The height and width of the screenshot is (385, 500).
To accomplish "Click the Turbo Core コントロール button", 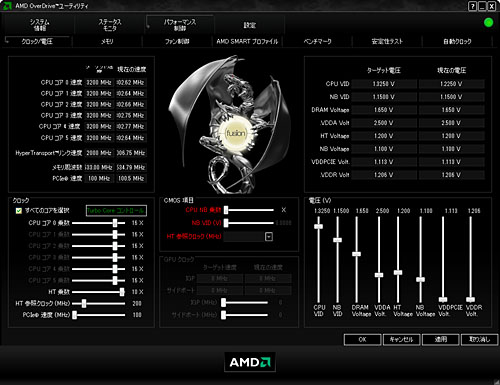I will click(116, 211).
